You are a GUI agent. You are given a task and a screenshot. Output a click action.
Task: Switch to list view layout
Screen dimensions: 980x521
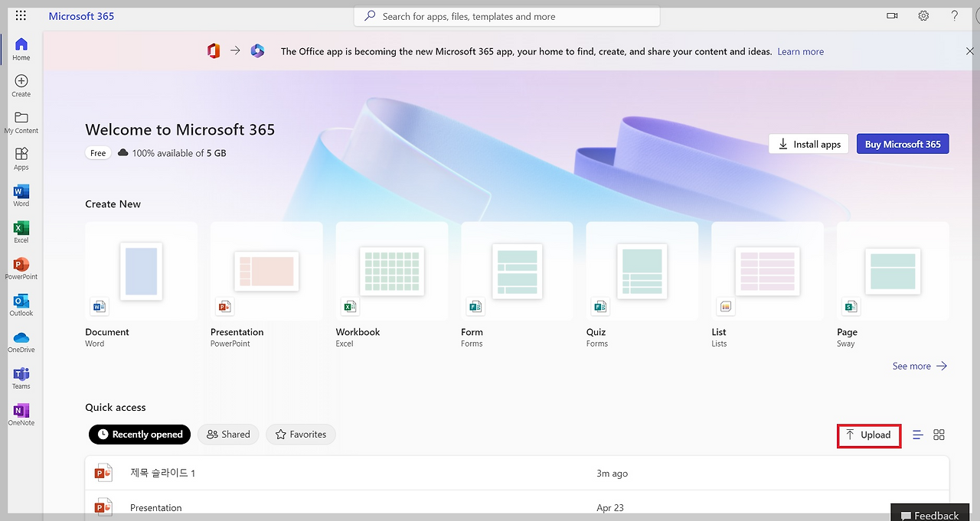click(x=918, y=435)
